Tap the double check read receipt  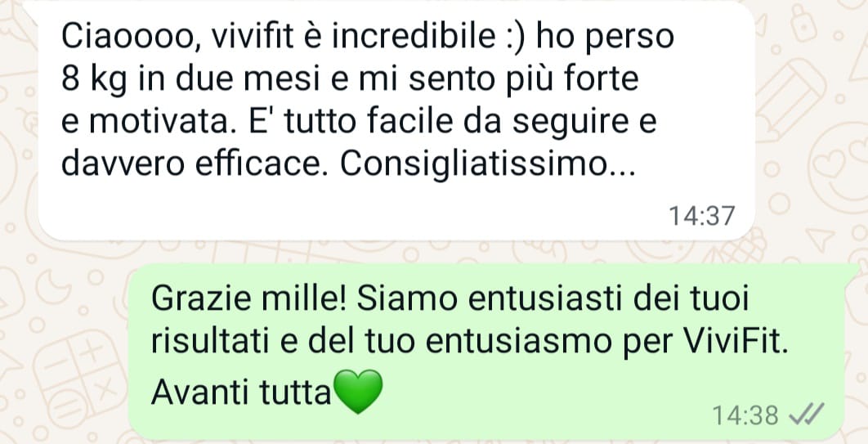[807, 414]
